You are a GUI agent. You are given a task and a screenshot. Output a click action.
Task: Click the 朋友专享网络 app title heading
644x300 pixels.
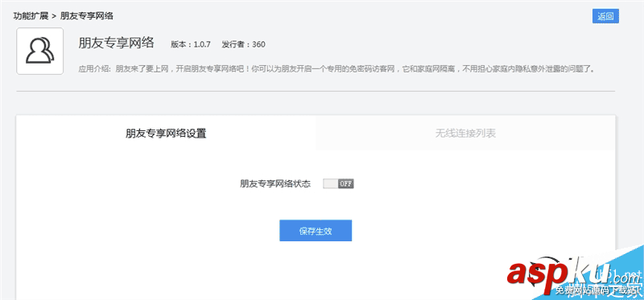tap(116, 43)
